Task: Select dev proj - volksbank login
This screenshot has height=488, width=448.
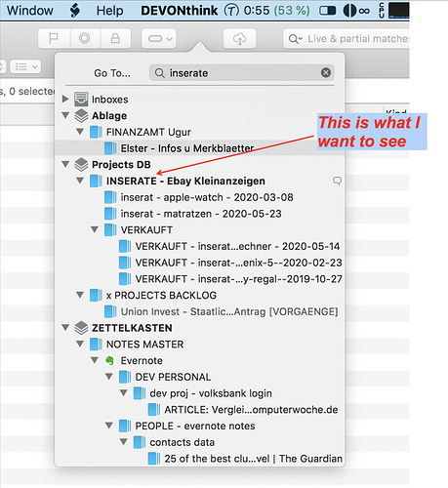Action: point(211,393)
